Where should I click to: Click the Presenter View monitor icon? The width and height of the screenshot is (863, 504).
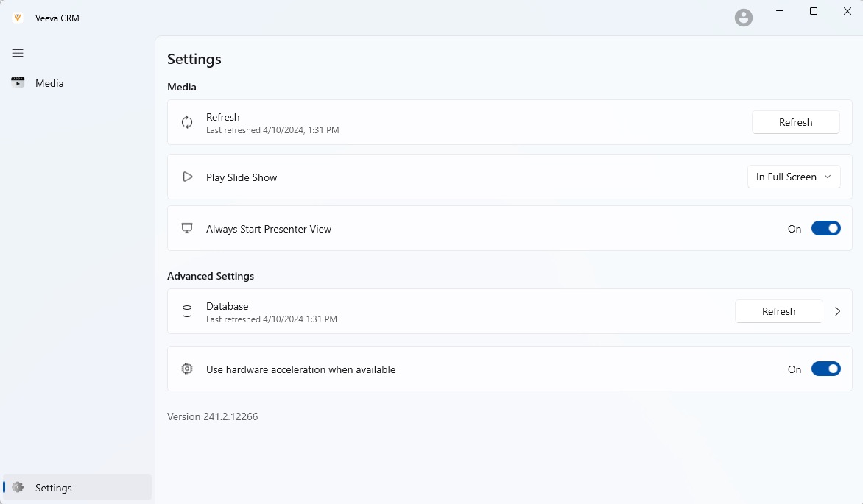pyautogui.click(x=187, y=229)
